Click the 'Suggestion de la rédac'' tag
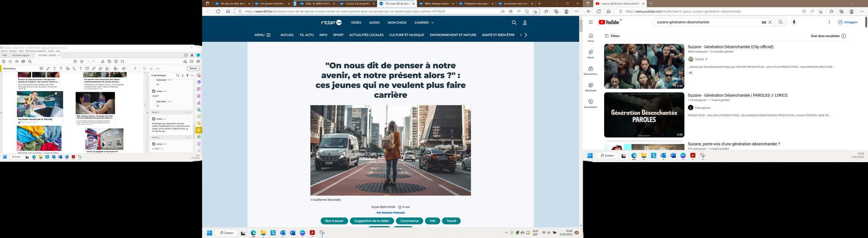Image resolution: width=868 pixels, height=238 pixels. (372, 221)
